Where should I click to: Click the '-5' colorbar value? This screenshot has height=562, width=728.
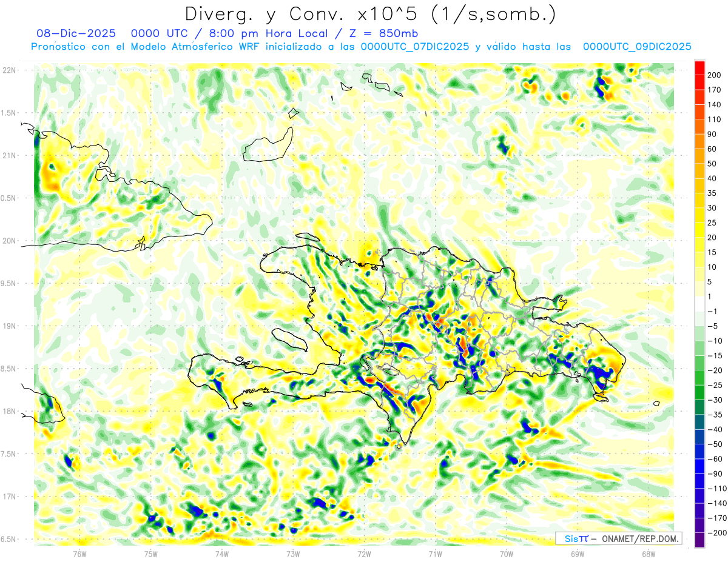713,326
